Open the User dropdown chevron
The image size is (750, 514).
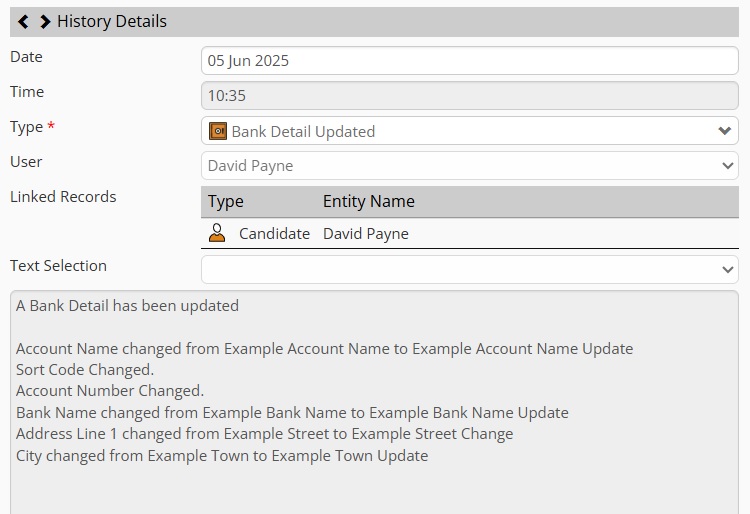[x=728, y=166]
